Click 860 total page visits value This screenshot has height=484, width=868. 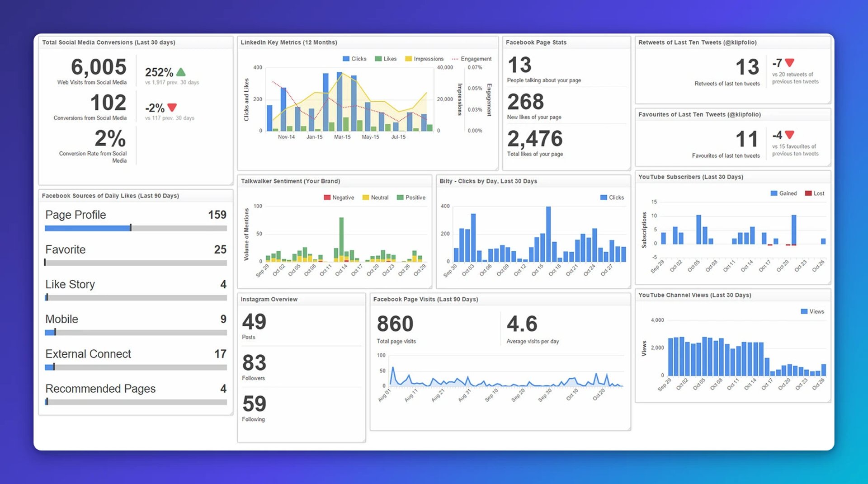tap(395, 324)
